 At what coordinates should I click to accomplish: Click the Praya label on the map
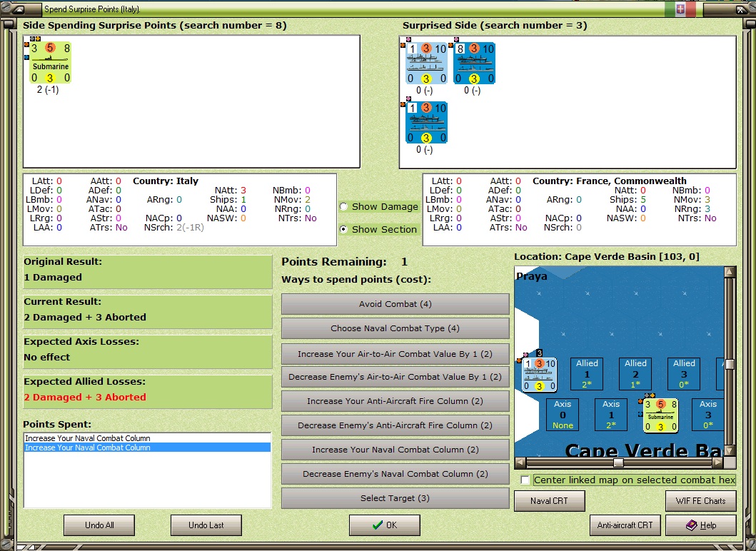click(x=532, y=276)
